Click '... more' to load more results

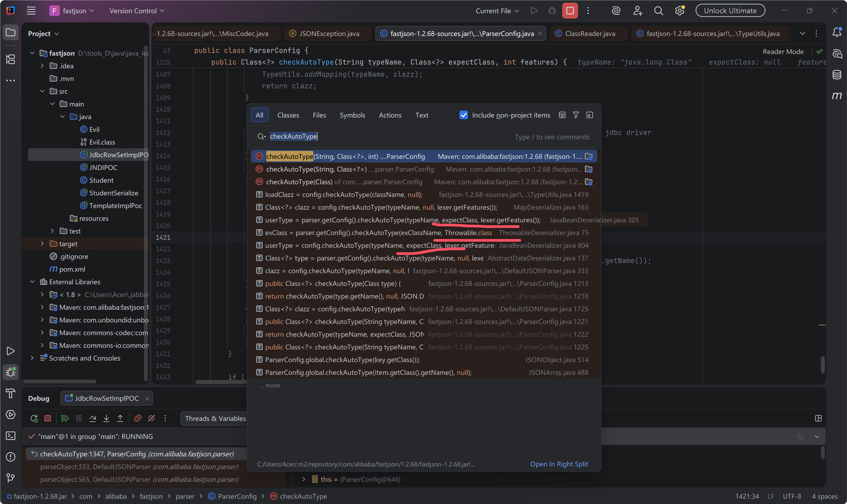click(270, 385)
